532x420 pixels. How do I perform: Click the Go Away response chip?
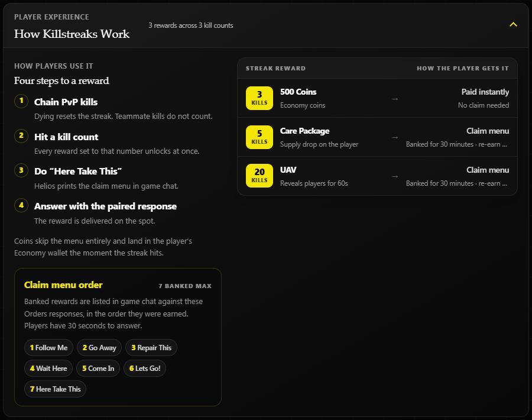coord(99,348)
